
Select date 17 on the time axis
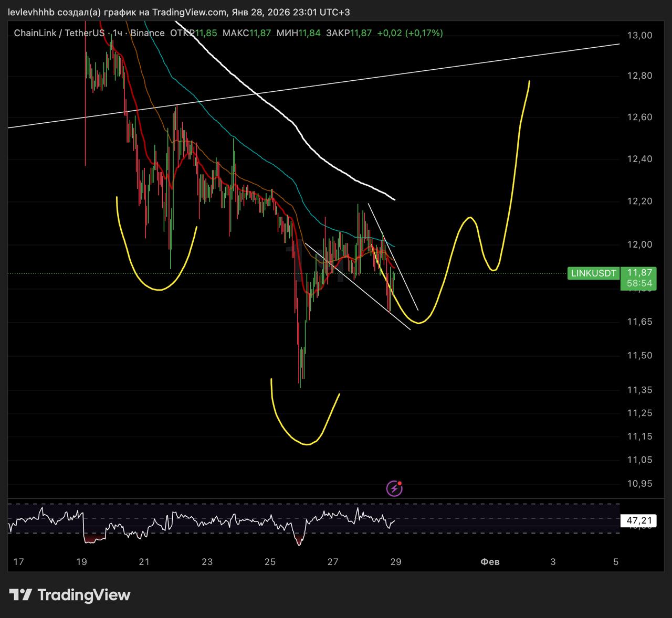click(x=18, y=562)
